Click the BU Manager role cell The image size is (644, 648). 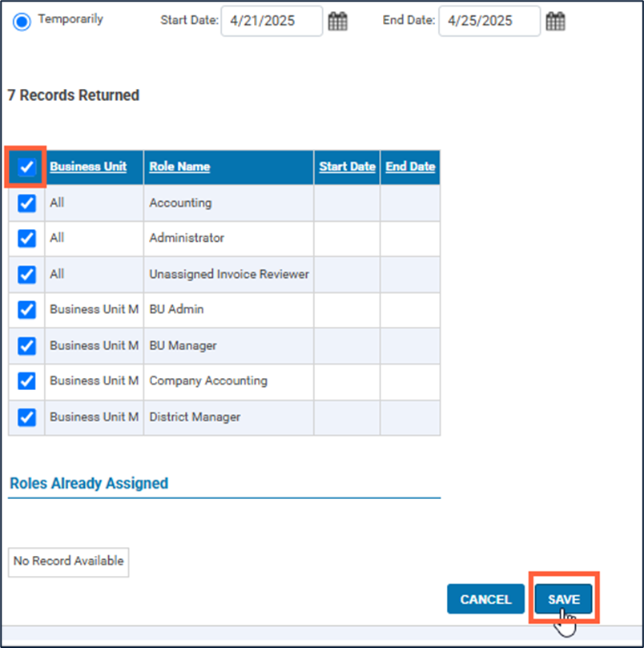pyautogui.click(x=228, y=346)
